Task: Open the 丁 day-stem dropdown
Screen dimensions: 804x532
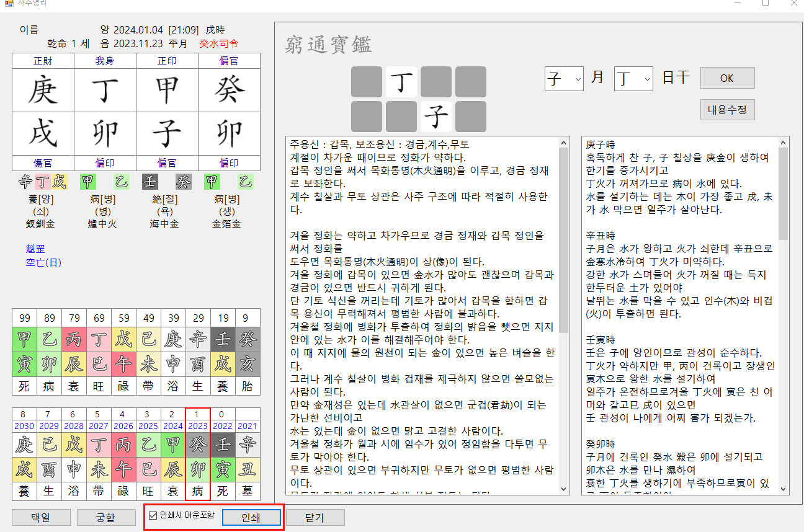Action: coord(633,79)
